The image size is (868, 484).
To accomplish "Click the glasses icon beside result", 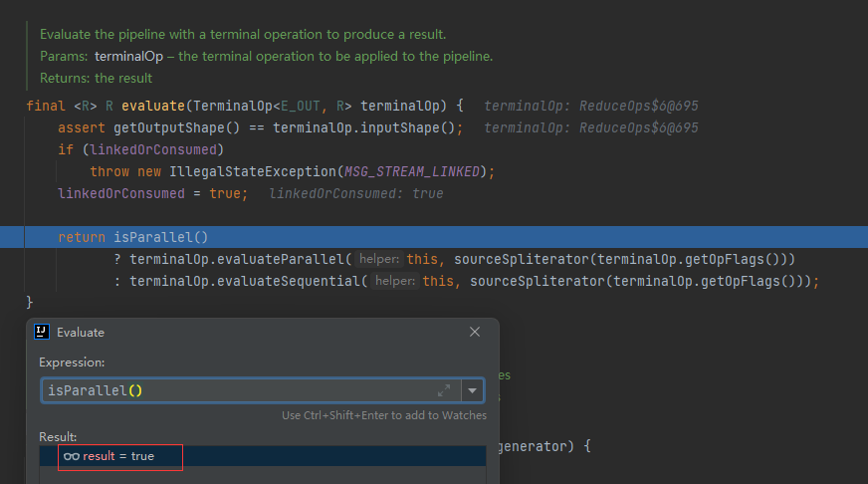I will point(71,456).
